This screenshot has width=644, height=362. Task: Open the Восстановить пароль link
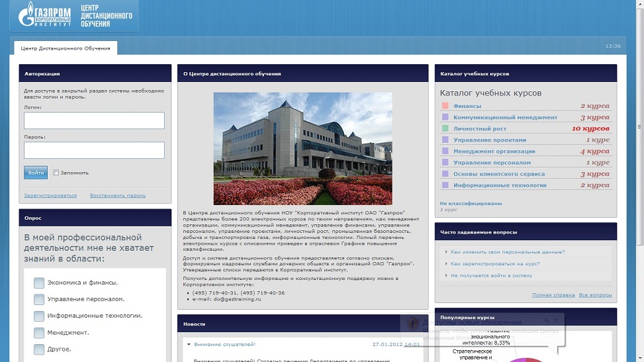pyautogui.click(x=118, y=196)
